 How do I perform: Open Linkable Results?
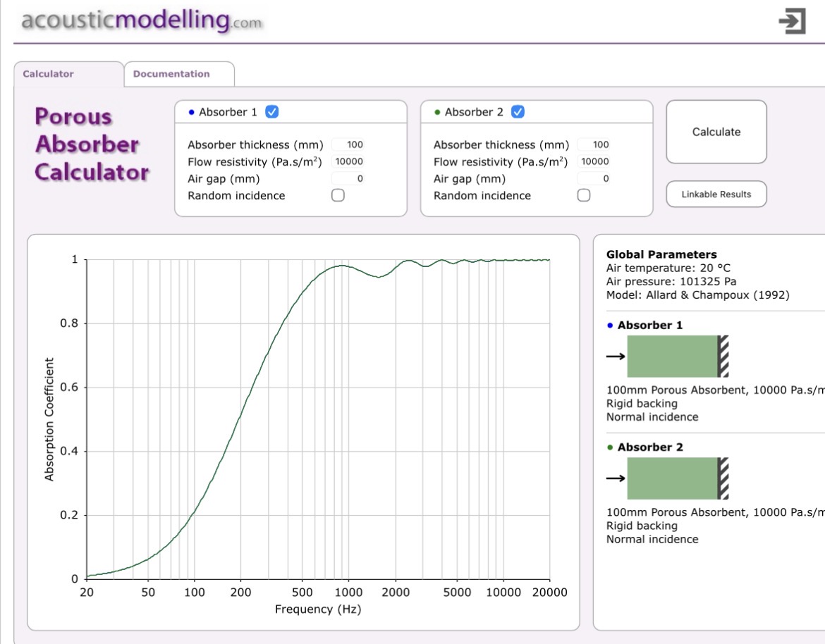click(716, 194)
